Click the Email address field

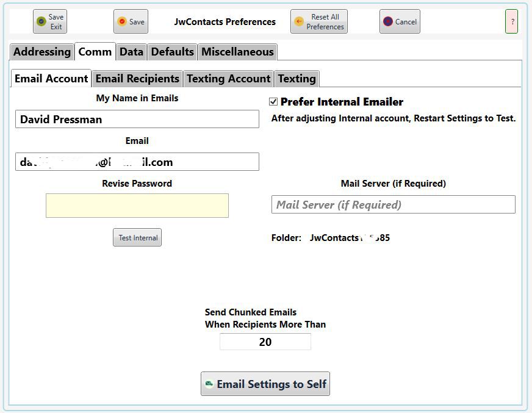click(x=137, y=162)
